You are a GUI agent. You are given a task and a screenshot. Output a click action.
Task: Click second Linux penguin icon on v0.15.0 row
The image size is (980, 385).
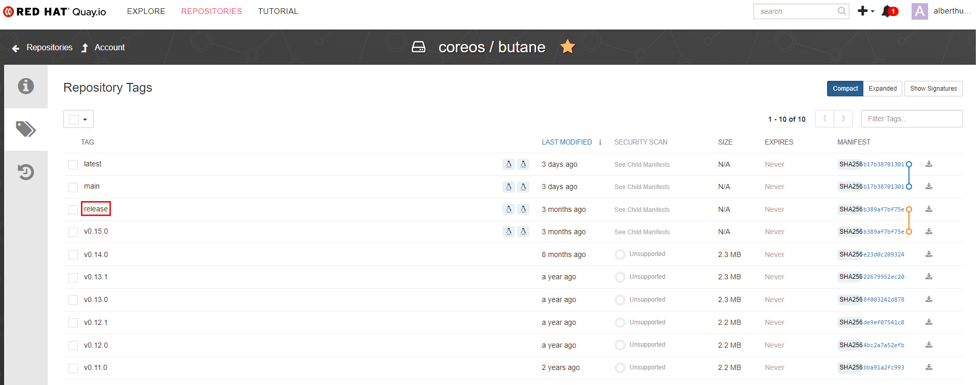(x=523, y=232)
